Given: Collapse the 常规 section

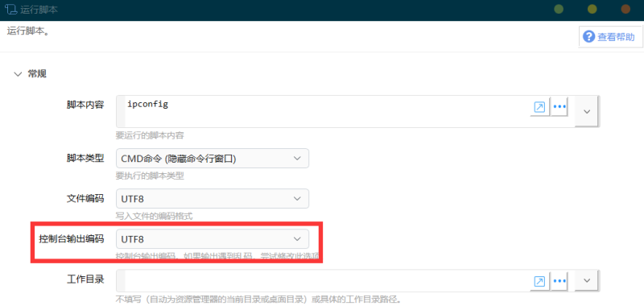Looking at the screenshot, I should (x=18, y=74).
